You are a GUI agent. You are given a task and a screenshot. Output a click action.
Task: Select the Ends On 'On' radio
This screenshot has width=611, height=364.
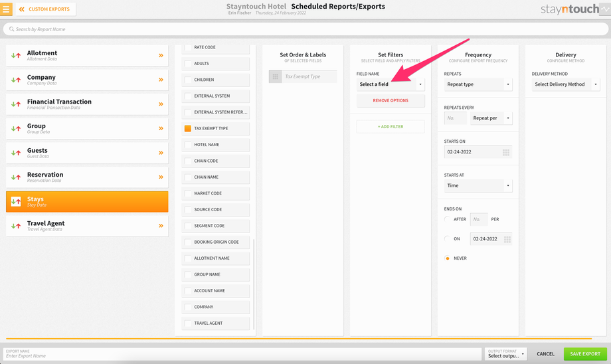point(448,239)
